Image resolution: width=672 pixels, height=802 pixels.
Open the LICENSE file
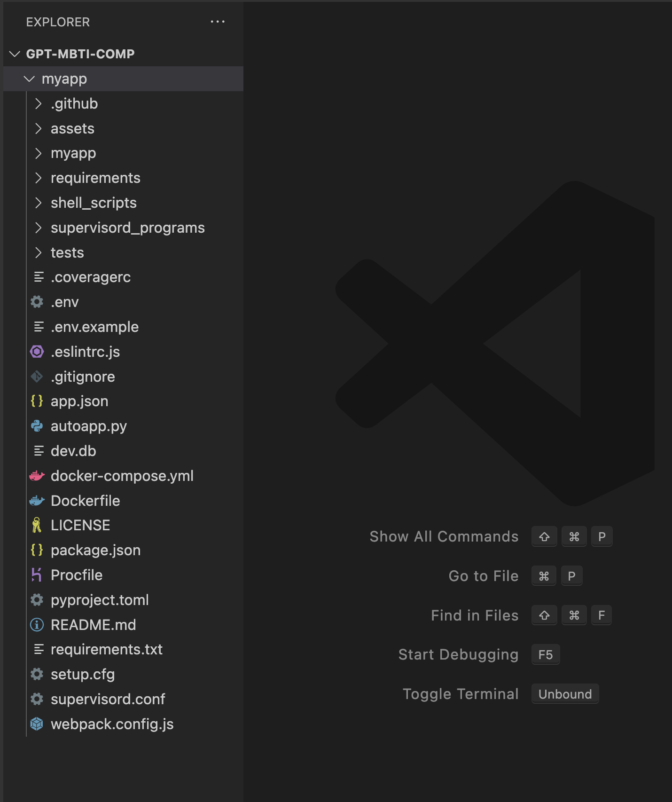(x=123, y=525)
